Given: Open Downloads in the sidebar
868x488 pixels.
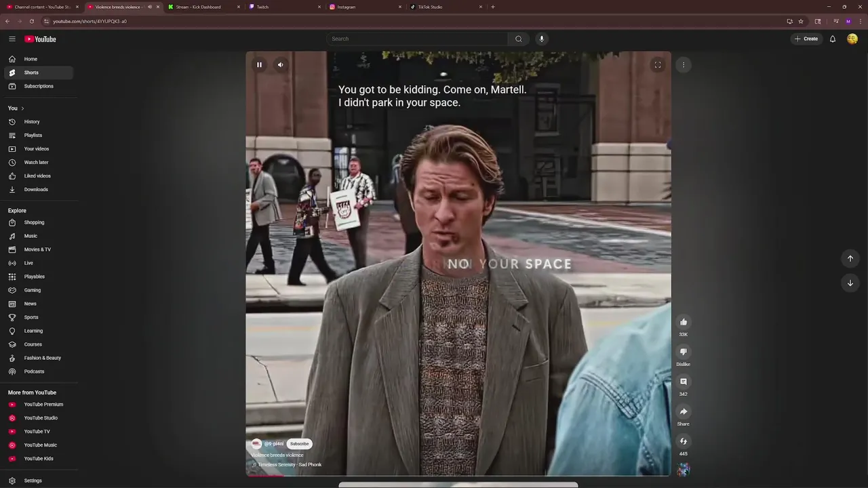Looking at the screenshot, I should point(39,190).
